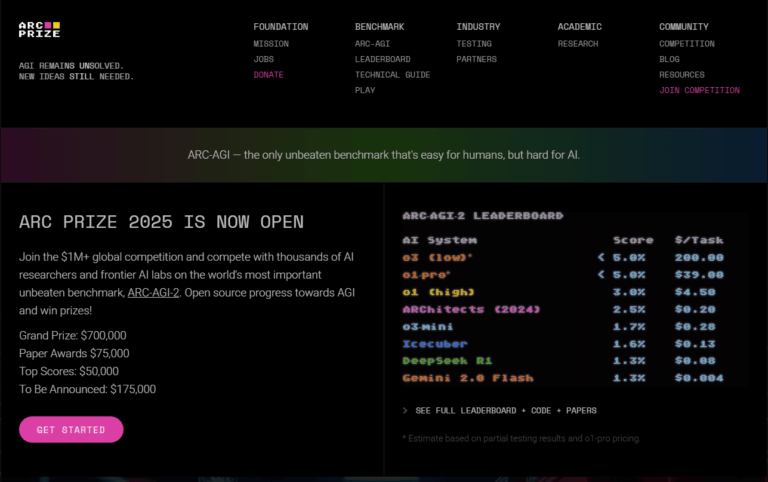Open the ARC-AGI benchmark link

[372, 44]
